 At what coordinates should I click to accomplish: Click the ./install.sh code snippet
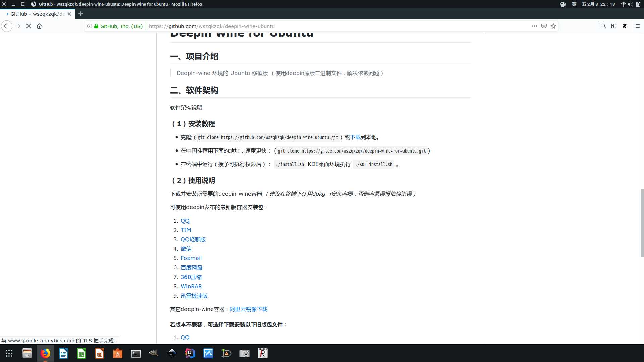(x=290, y=164)
